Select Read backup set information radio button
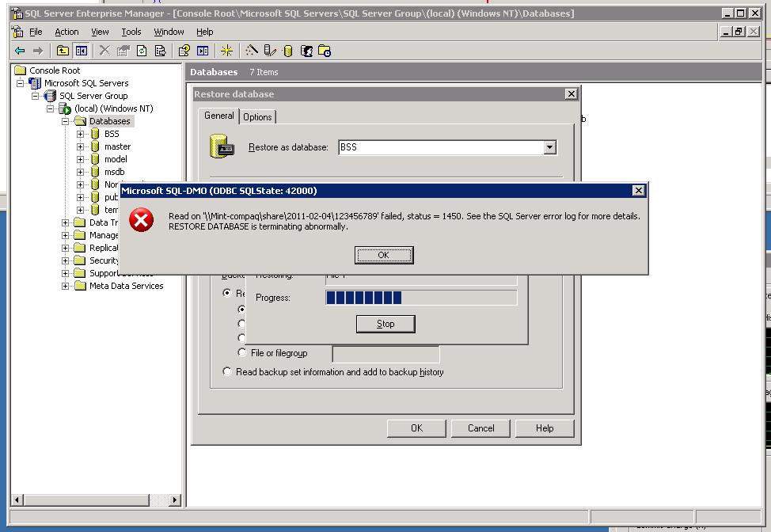Screen dimensions: 771x532 [228, 371]
